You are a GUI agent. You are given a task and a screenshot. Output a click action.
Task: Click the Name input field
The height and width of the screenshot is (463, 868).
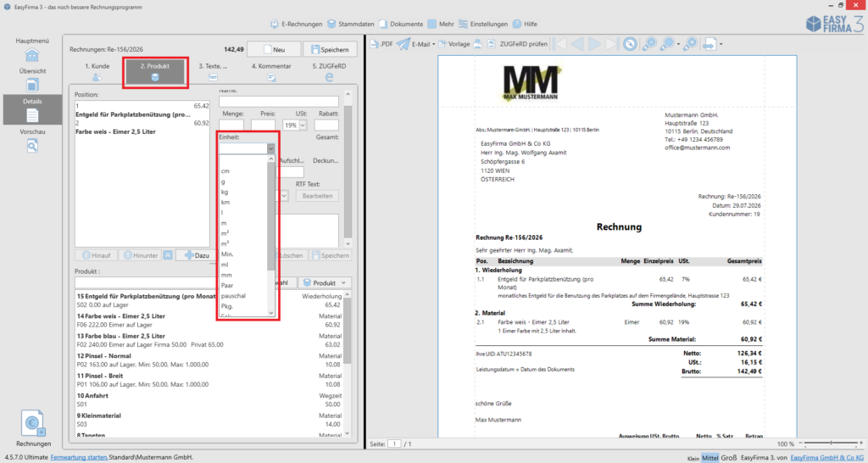coord(278,102)
